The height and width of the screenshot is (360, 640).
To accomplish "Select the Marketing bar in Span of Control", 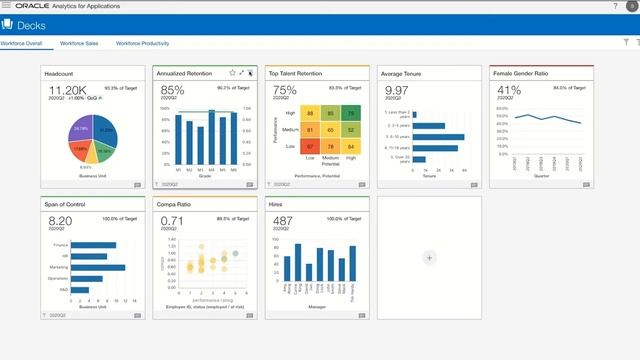I will click(98, 268).
